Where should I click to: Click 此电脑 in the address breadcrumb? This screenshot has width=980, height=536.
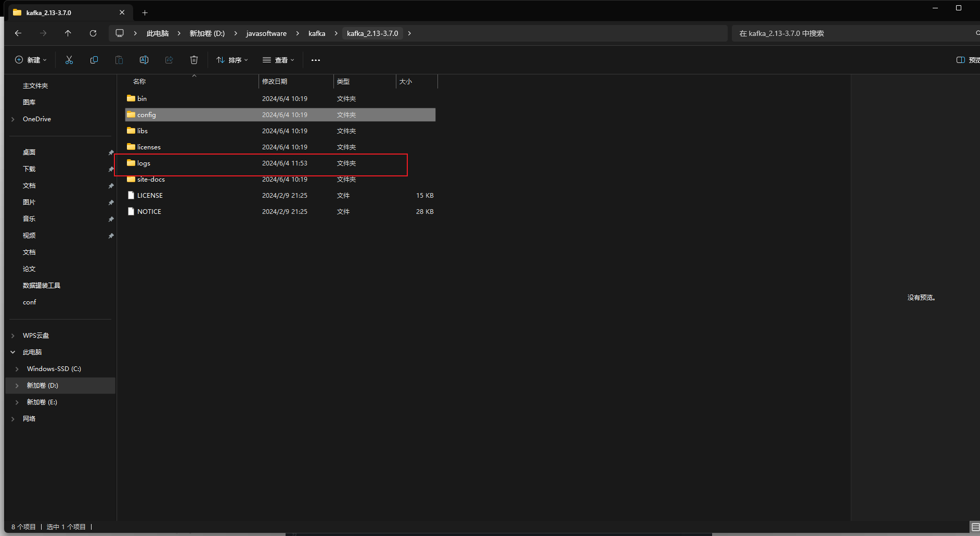coord(158,33)
